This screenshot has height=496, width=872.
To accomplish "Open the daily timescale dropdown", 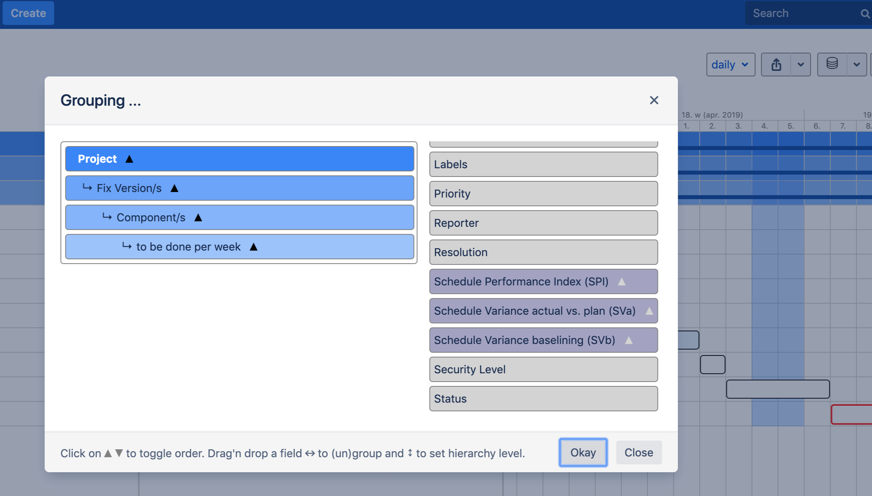I will [730, 65].
